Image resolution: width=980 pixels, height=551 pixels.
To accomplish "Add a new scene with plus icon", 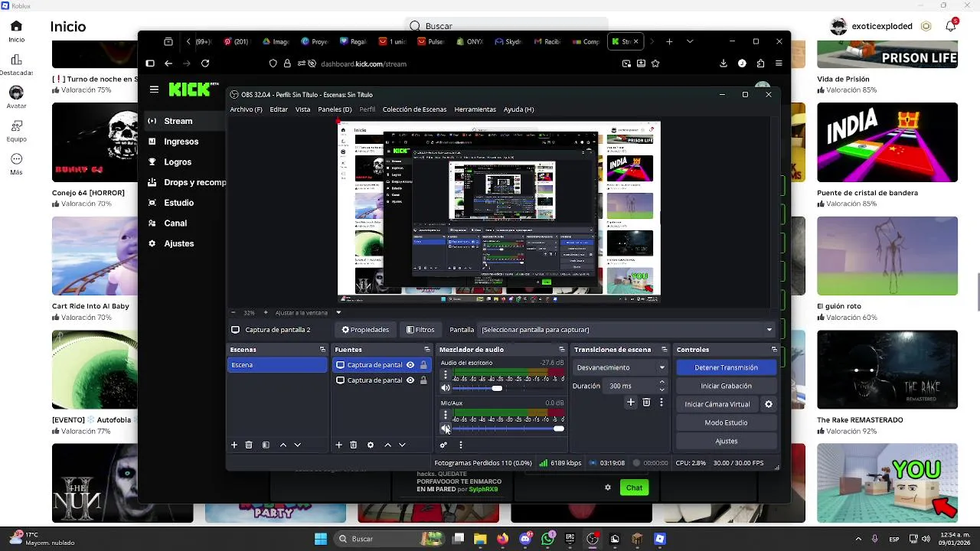I will pos(234,445).
